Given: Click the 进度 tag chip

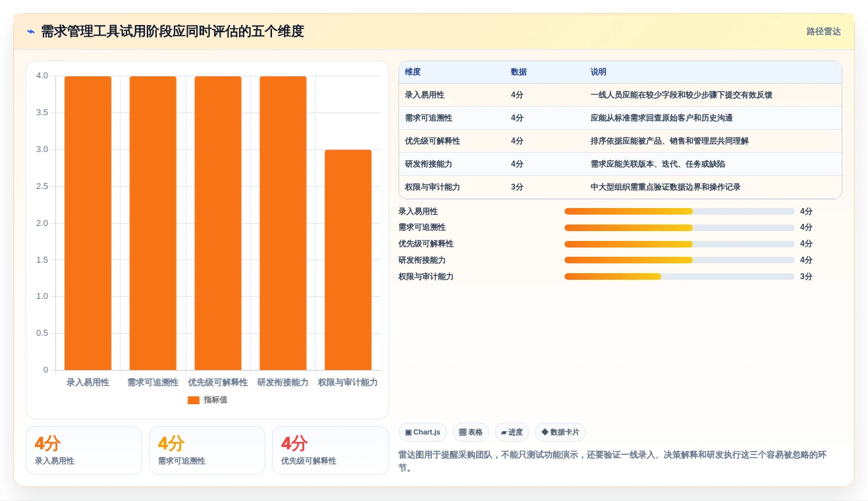Looking at the screenshot, I should pos(512,433).
